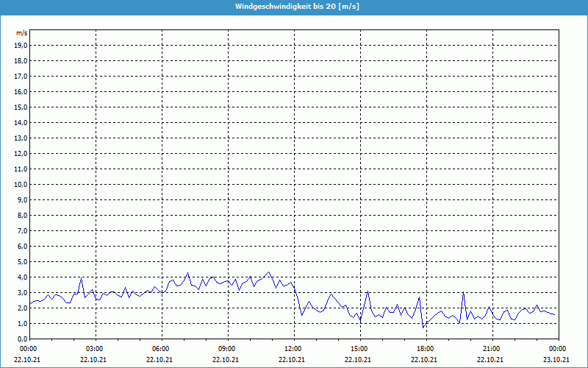Select the 09:00 time axis label
The image size is (588, 368).
(227, 349)
